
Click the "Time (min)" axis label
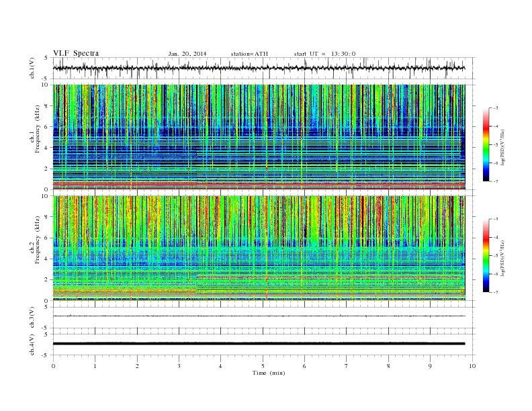point(269,373)
